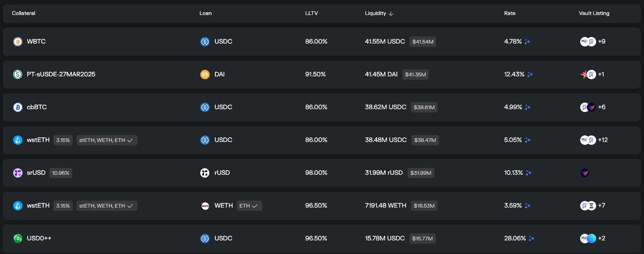Expand the ETH tag beside WETH loan
Screen dimensions: 644x254
250,206
